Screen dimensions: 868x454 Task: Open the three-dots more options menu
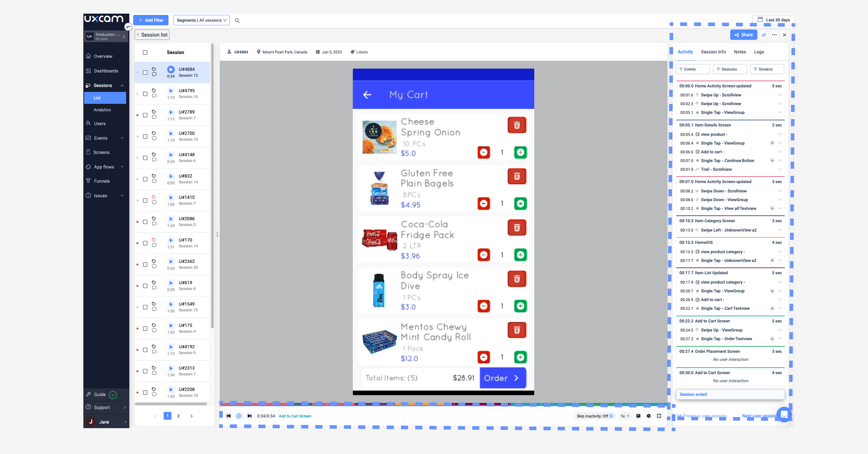point(774,35)
